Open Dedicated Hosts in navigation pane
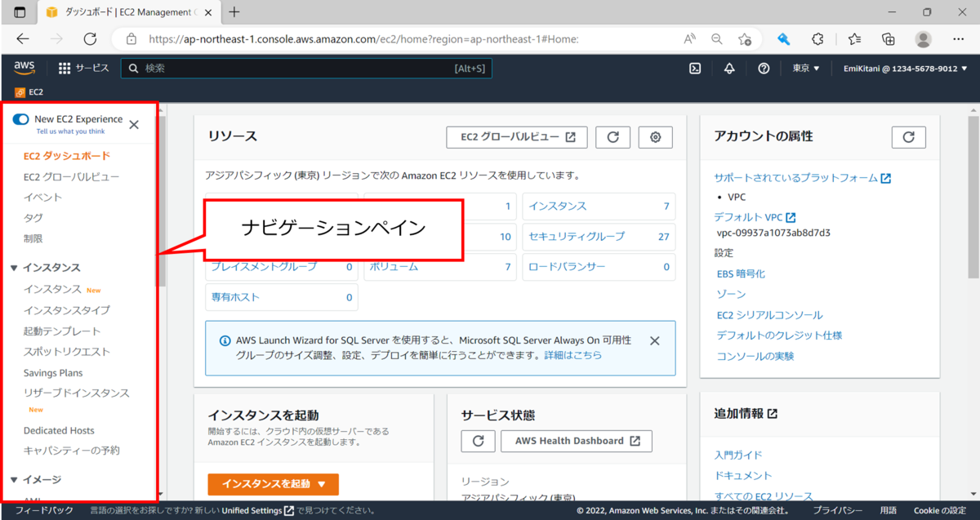The image size is (980, 520). 59,430
